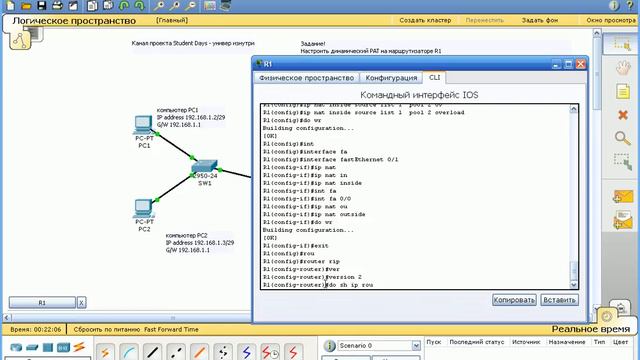Click Создать кластер in the top bar
This screenshot has width=640, height=360.
tap(425, 20)
